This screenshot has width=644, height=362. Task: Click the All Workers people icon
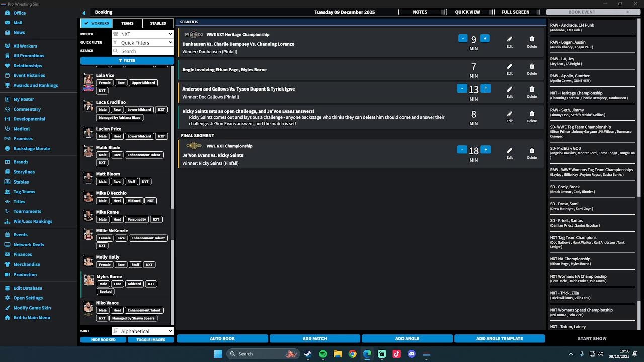(x=8, y=46)
